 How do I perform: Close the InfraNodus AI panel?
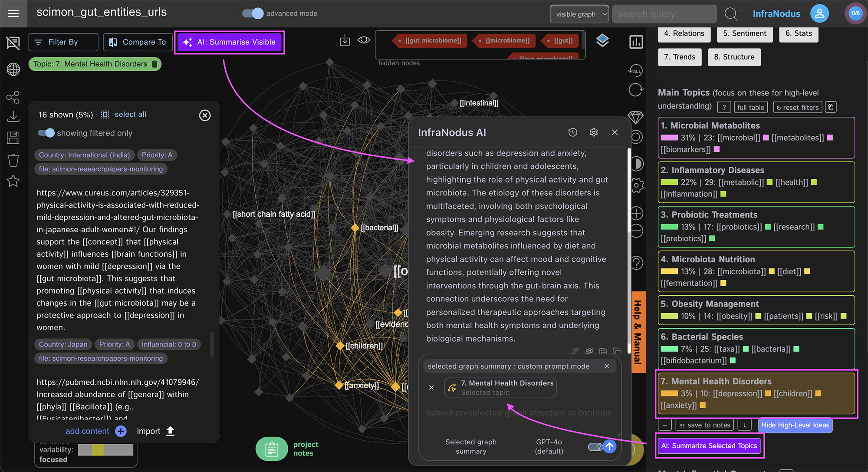point(615,132)
